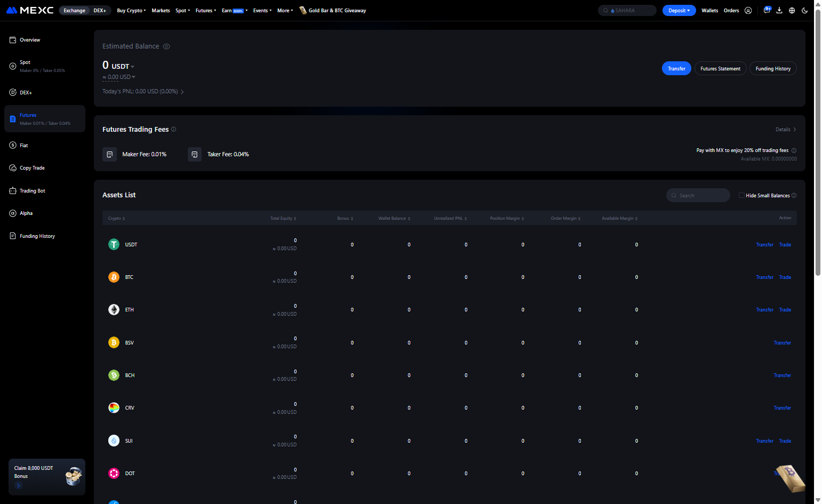This screenshot has width=822, height=504.
Task: Open the Copy Trade sidebar icon
Action: (x=13, y=168)
